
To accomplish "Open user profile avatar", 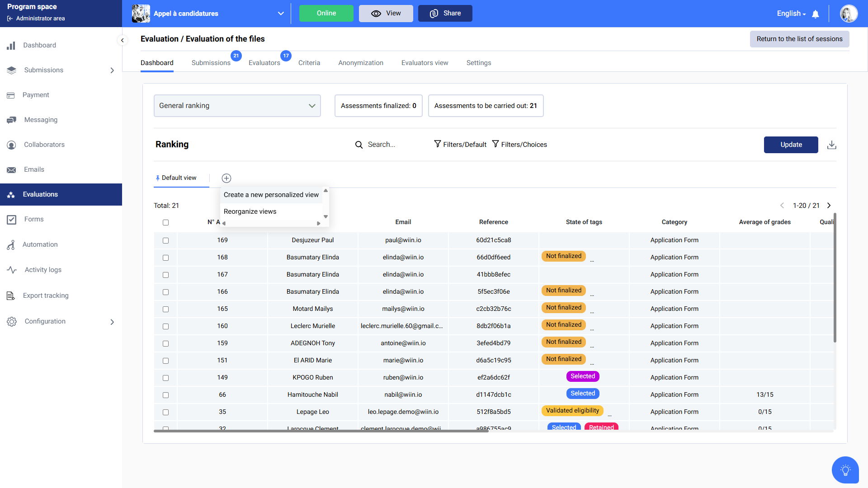I will [849, 14].
